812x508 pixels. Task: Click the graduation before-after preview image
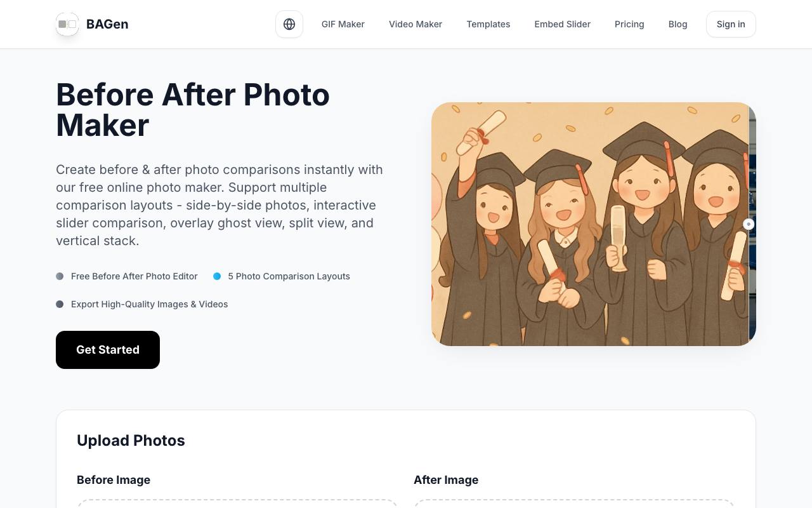tap(594, 224)
